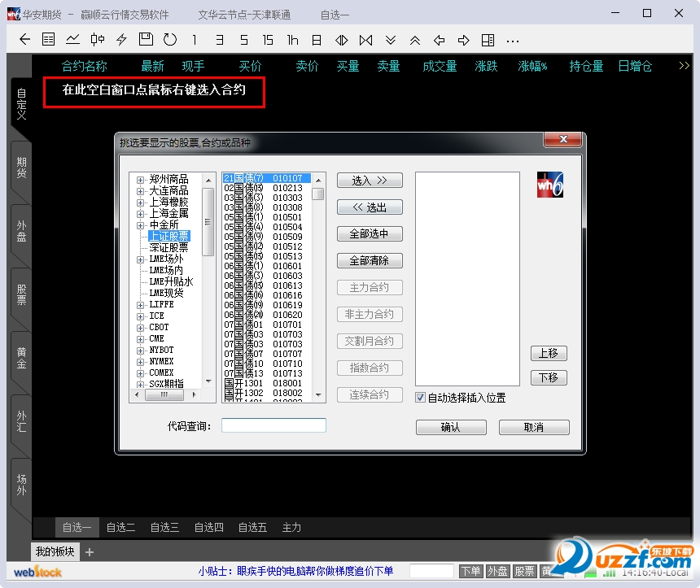Open the 期货 side tab
This screenshot has height=588, width=700.
coord(21,168)
